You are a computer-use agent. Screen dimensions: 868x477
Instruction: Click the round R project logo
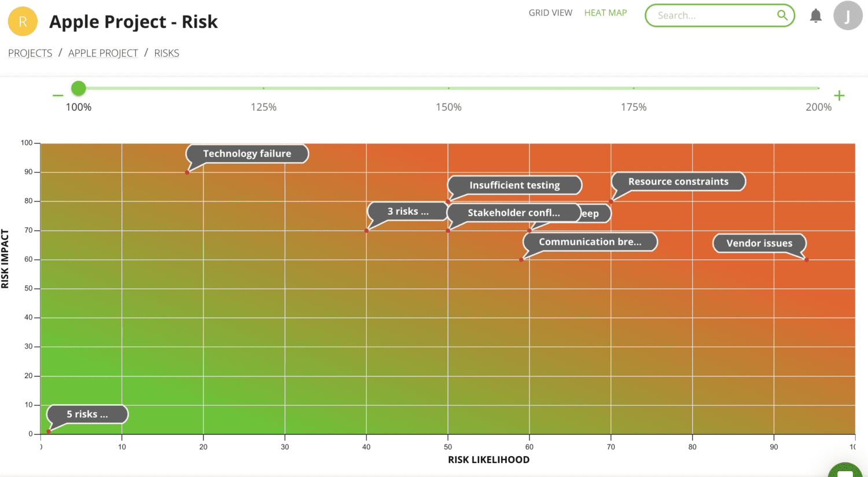coord(23,21)
